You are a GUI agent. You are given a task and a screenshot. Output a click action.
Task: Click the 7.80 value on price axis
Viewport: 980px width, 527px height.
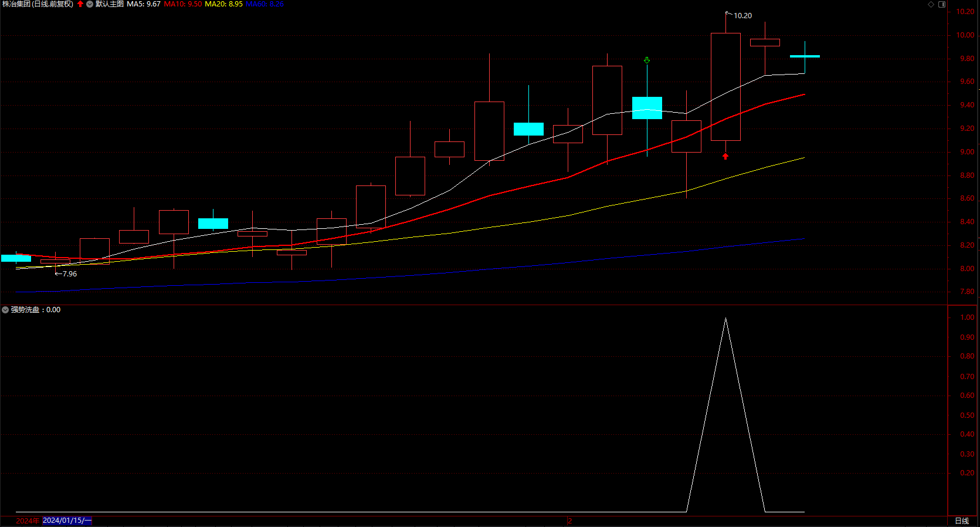967,292
